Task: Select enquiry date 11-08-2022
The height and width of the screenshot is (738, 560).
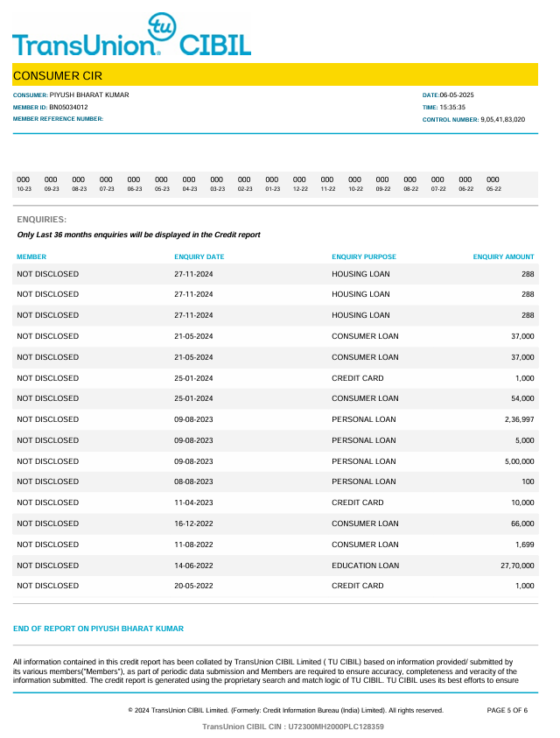Action: coord(193,545)
